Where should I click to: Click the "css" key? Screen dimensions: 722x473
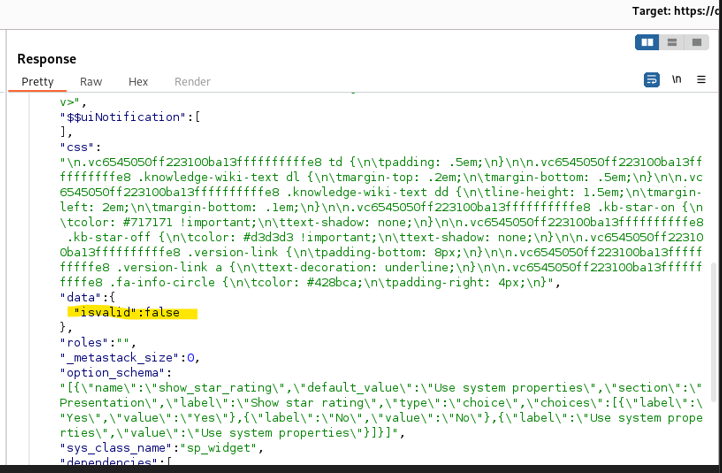[x=77, y=147]
